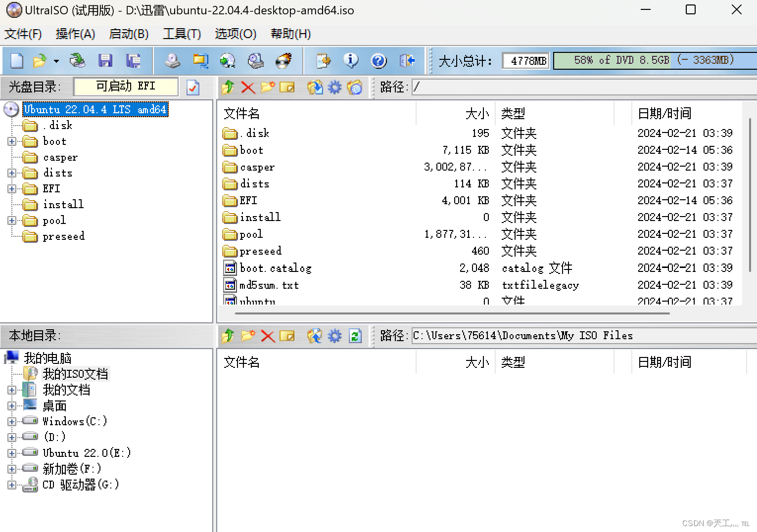Expand the (D:) drive node
Viewport: 757px width, 532px height.
(x=12, y=438)
